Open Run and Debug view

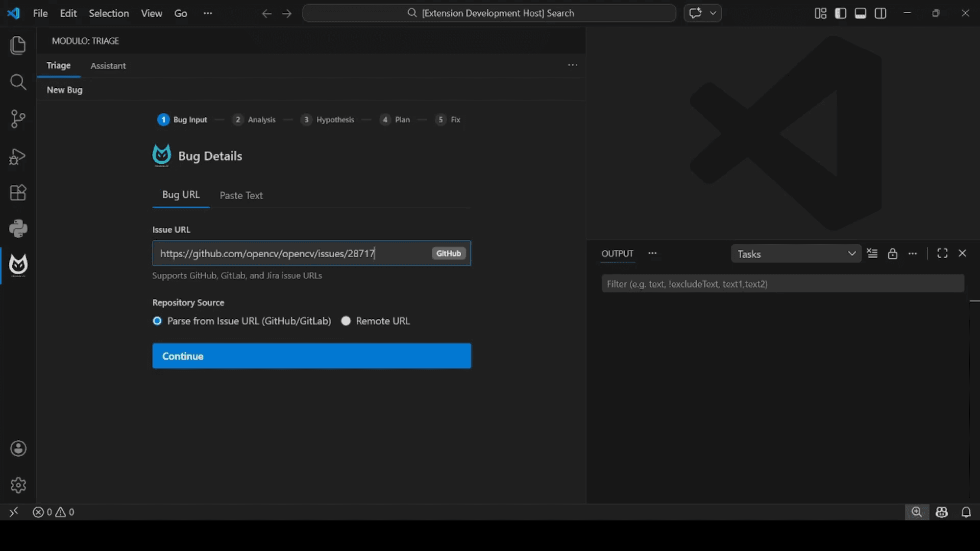[18, 156]
